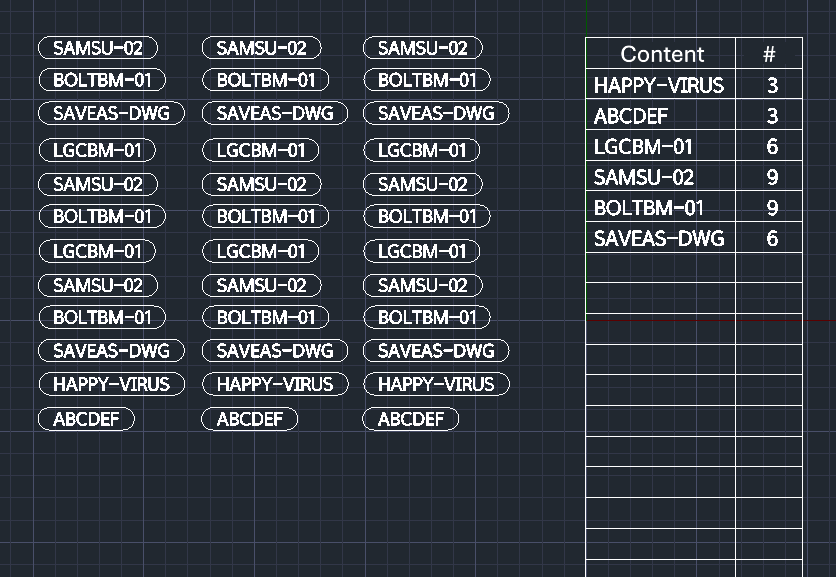The width and height of the screenshot is (836, 577).
Task: Select HAPPY-VIRUS row in the table
Action: 659,85
